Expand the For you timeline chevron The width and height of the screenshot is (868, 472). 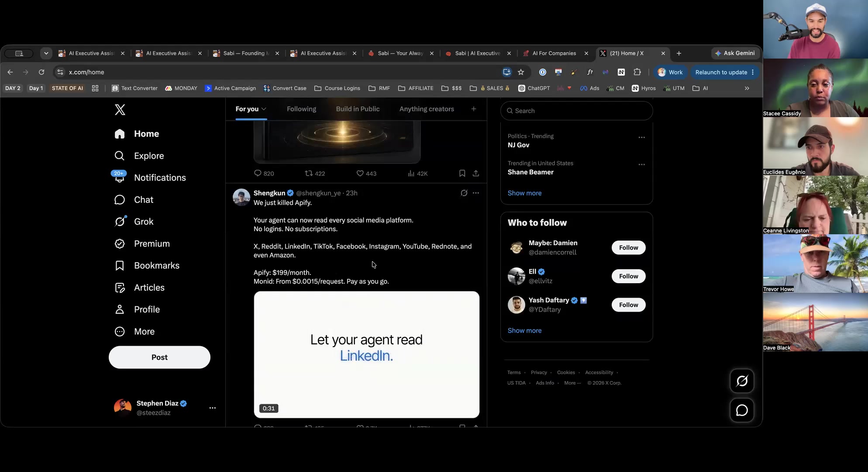tap(264, 109)
